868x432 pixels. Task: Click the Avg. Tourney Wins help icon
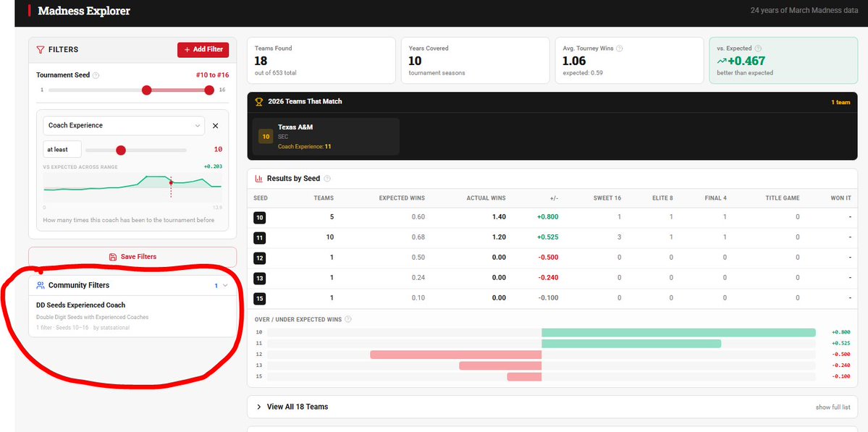tap(620, 48)
